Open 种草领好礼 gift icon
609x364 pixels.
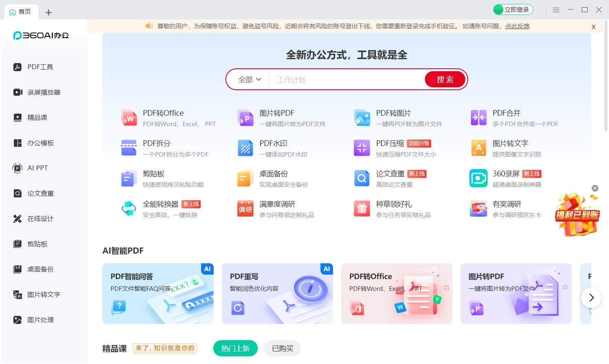click(x=362, y=209)
